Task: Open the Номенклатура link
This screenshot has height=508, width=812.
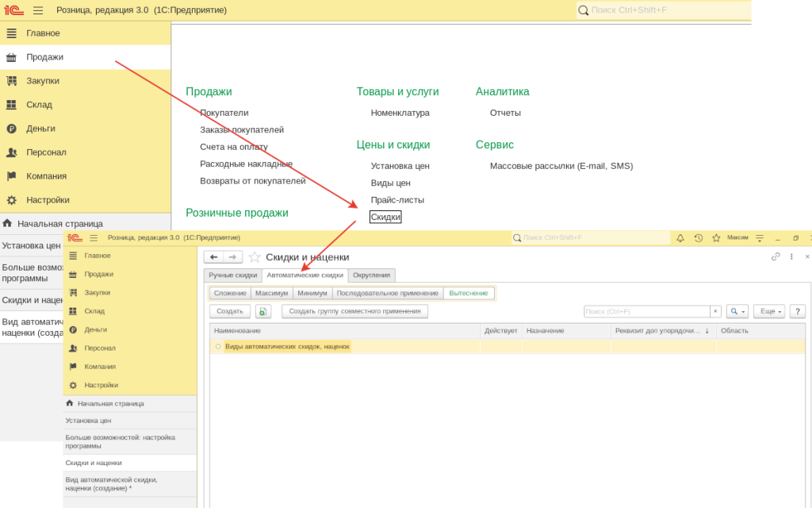Action: pyautogui.click(x=400, y=113)
